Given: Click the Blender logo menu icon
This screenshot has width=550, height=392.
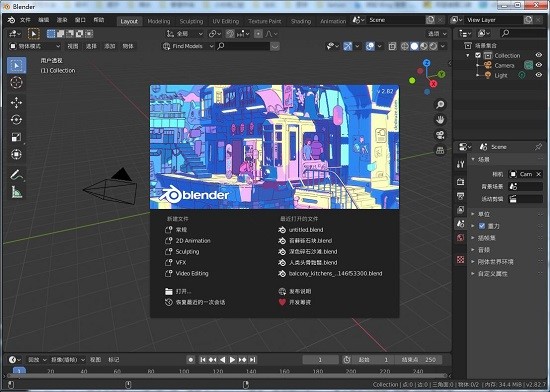Looking at the screenshot, I should click(x=11, y=20).
